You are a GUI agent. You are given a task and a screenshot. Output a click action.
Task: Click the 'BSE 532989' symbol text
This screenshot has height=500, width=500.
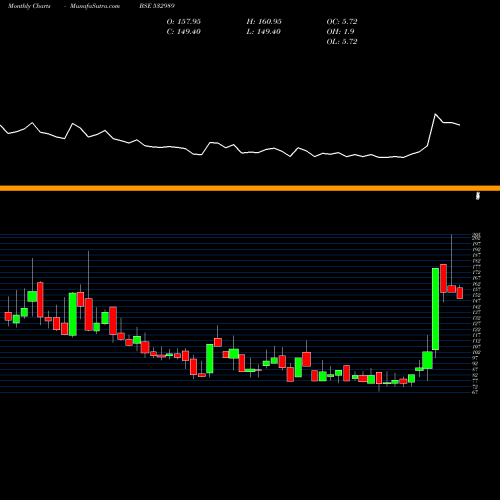157,6
